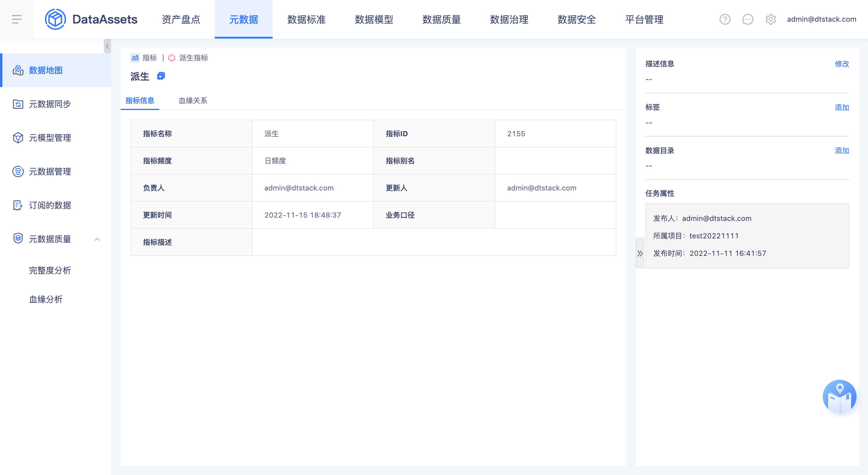Click the 元模型管理 cube icon
This screenshot has height=475, width=868.
point(18,138)
